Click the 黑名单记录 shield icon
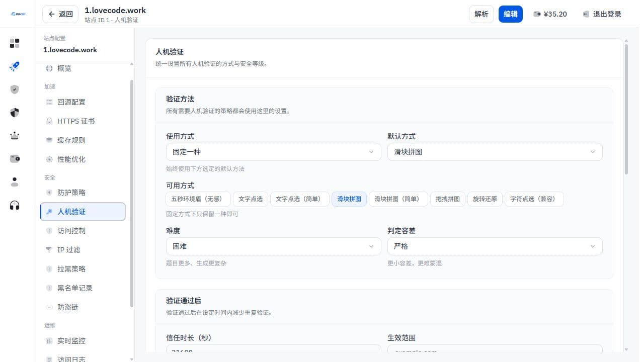The image size is (644, 362). pos(49,288)
